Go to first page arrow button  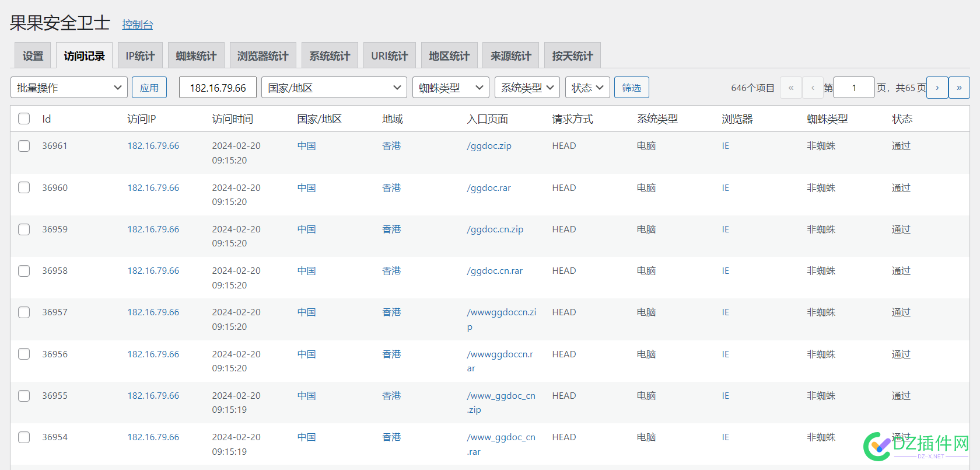tap(791, 88)
